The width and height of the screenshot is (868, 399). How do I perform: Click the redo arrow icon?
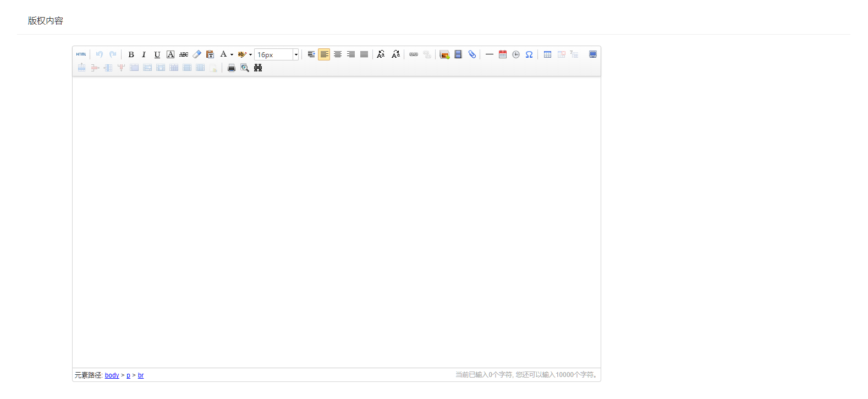pyautogui.click(x=113, y=54)
